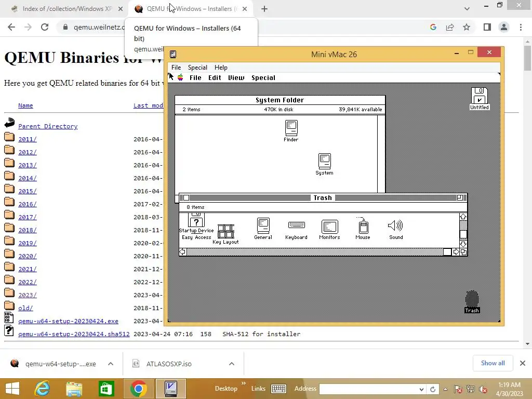Open qemu-w64-setup-20230424.sha512 link
This screenshot has width=532, height=399.
tap(74, 334)
